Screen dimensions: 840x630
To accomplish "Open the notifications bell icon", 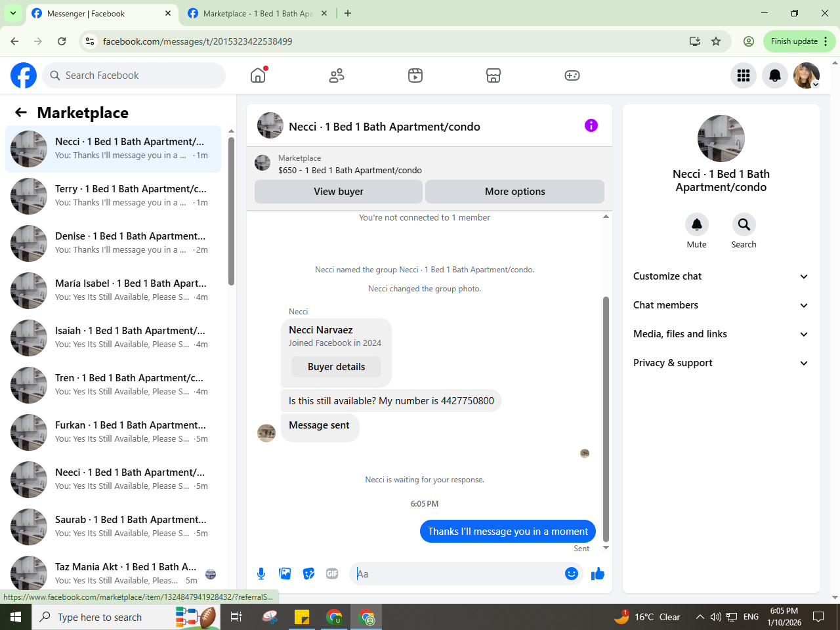I will coord(775,75).
